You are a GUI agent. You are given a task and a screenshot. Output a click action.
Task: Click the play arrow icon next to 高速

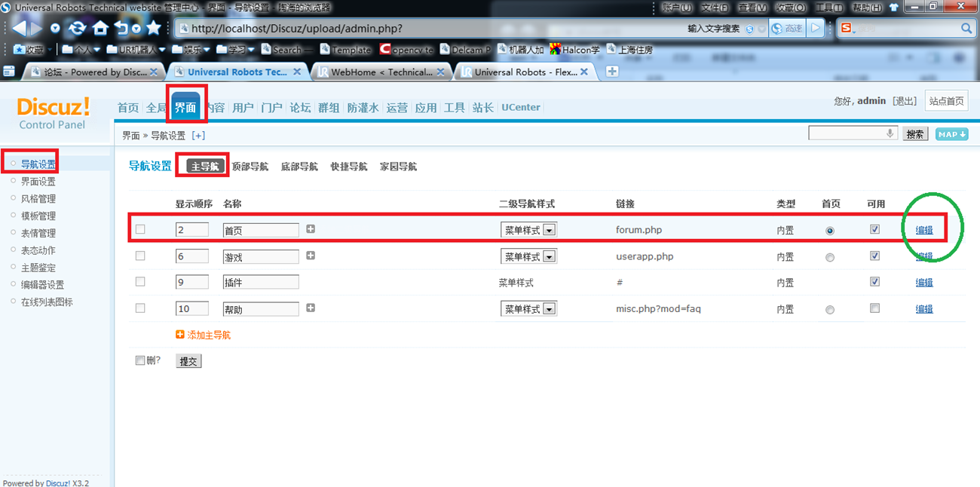tap(816, 29)
